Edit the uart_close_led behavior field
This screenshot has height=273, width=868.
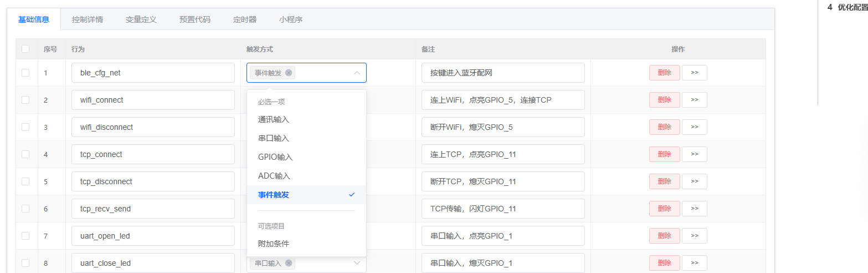(153, 263)
